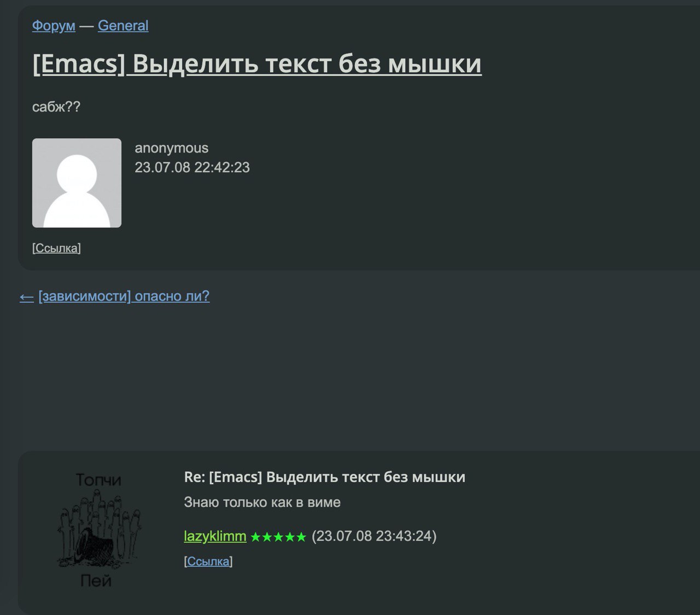Open the зависимости опасно ли thread link
The height and width of the screenshot is (615, 700).
[124, 296]
